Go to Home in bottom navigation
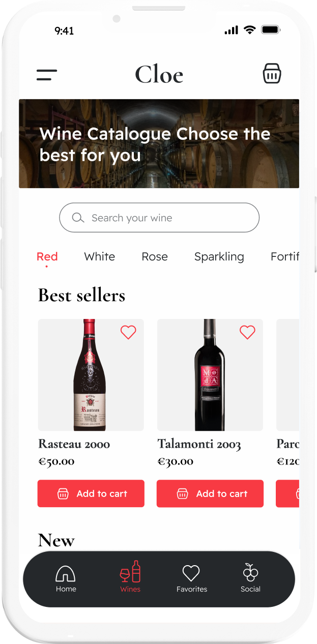Image resolution: width=317 pixels, height=644 pixels. point(66,578)
